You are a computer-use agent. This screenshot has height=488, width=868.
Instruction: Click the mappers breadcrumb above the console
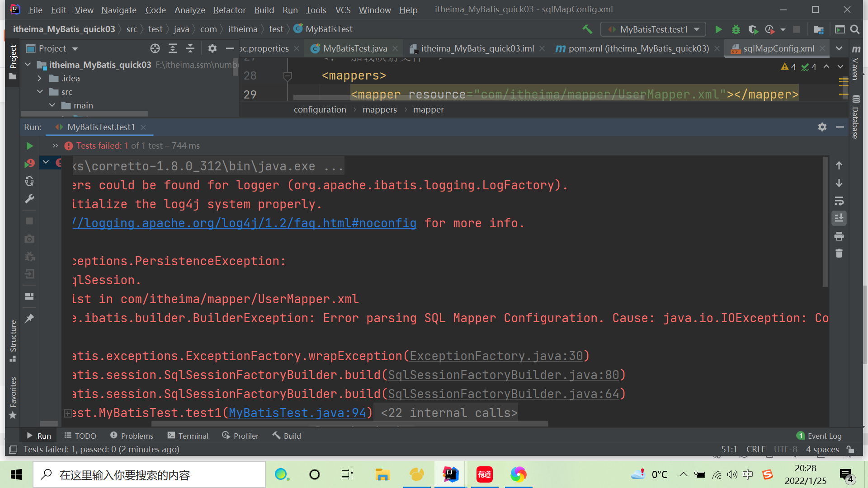(379, 109)
